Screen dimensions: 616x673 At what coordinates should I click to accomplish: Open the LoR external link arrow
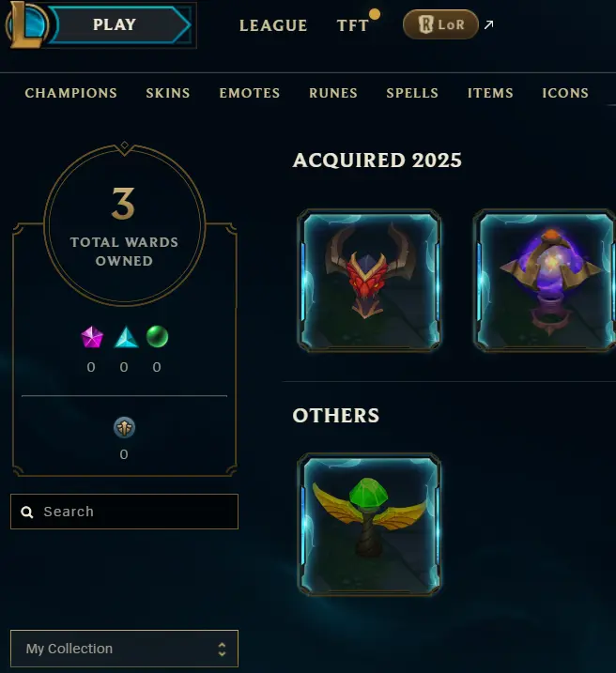tap(488, 25)
